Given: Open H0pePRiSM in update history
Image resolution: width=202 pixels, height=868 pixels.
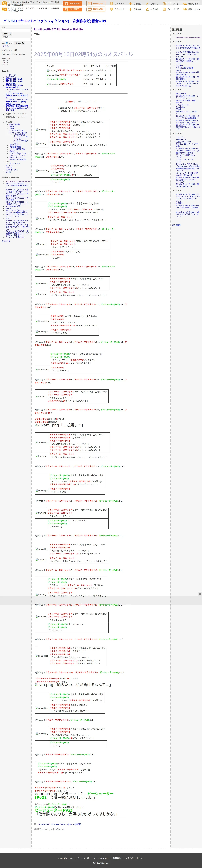Looking at the screenshot, I should 181,94.
